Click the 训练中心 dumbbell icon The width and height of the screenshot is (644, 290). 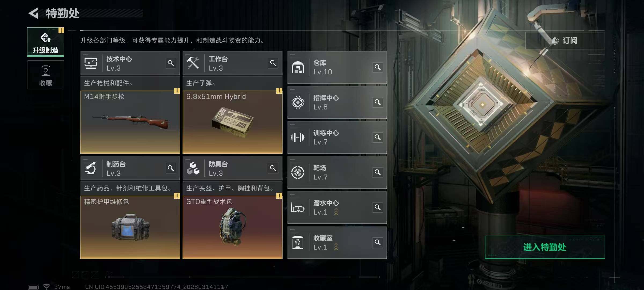tap(298, 137)
